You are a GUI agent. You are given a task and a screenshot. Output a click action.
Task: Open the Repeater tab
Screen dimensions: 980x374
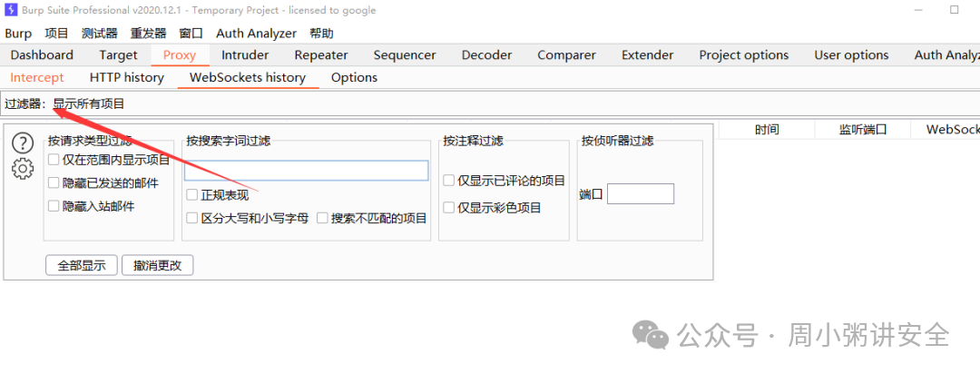(321, 55)
